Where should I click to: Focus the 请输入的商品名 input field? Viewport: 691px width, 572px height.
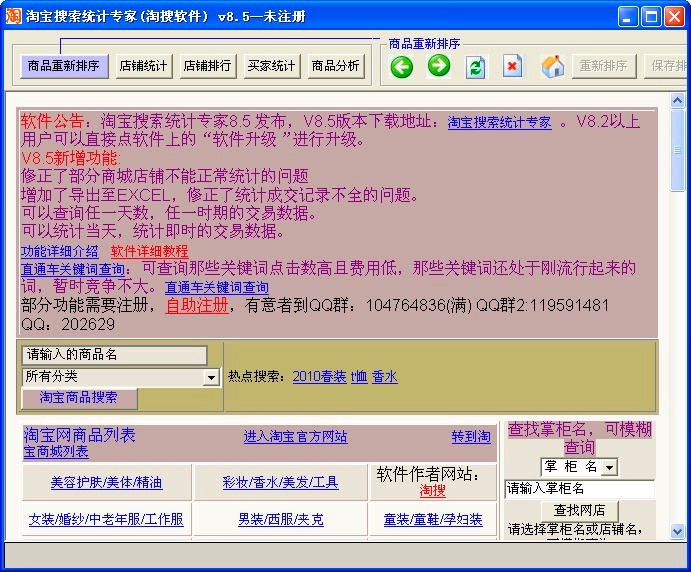[115, 355]
